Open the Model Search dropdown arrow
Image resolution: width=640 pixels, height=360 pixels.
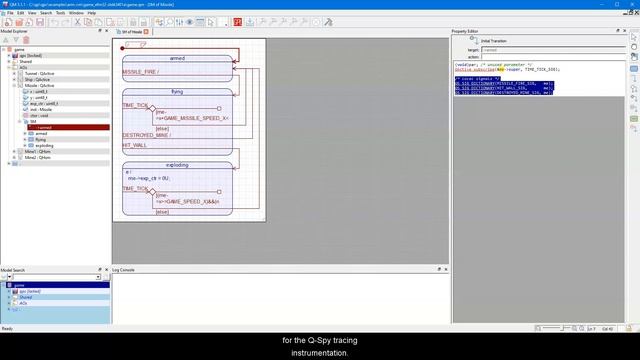click(x=98, y=277)
